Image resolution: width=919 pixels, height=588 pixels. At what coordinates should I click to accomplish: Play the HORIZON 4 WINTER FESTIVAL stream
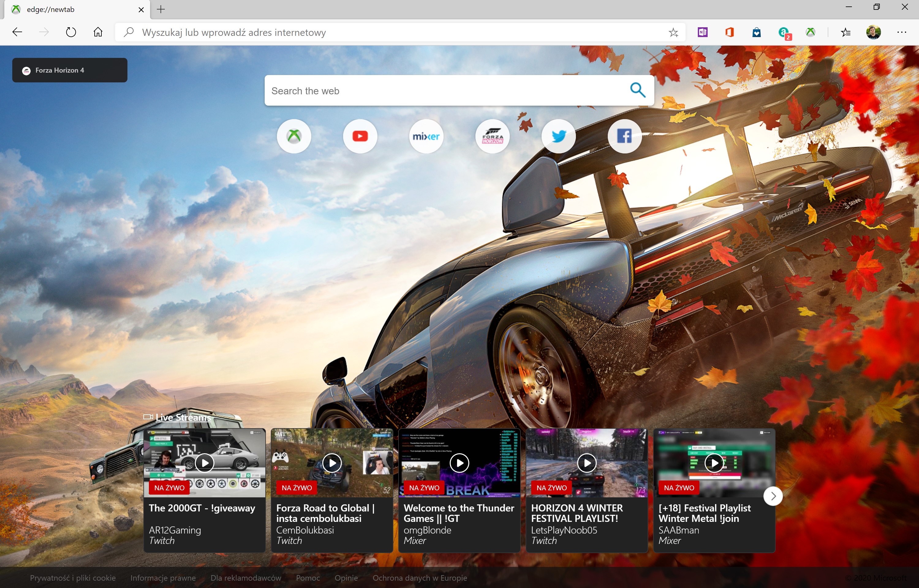point(587,463)
